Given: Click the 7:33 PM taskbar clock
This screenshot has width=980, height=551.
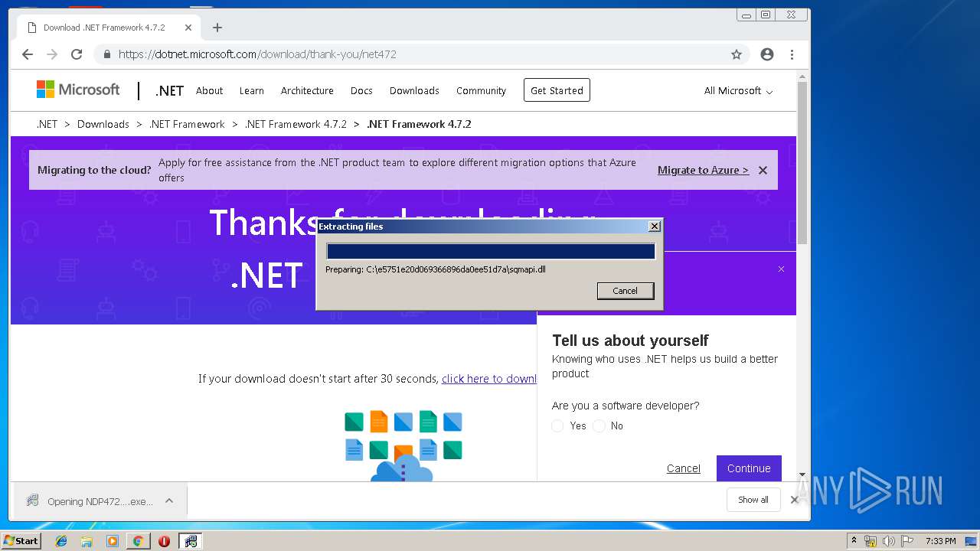Looking at the screenshot, I should [x=941, y=541].
